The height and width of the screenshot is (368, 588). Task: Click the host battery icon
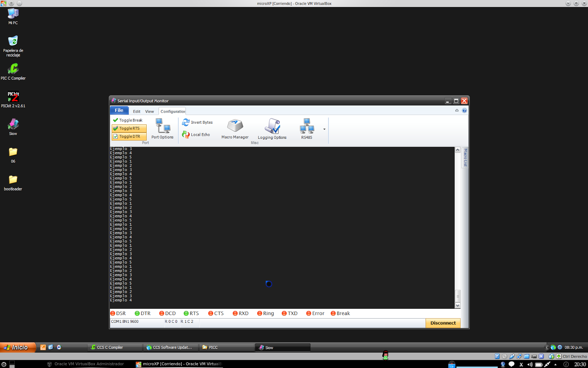coord(539,364)
